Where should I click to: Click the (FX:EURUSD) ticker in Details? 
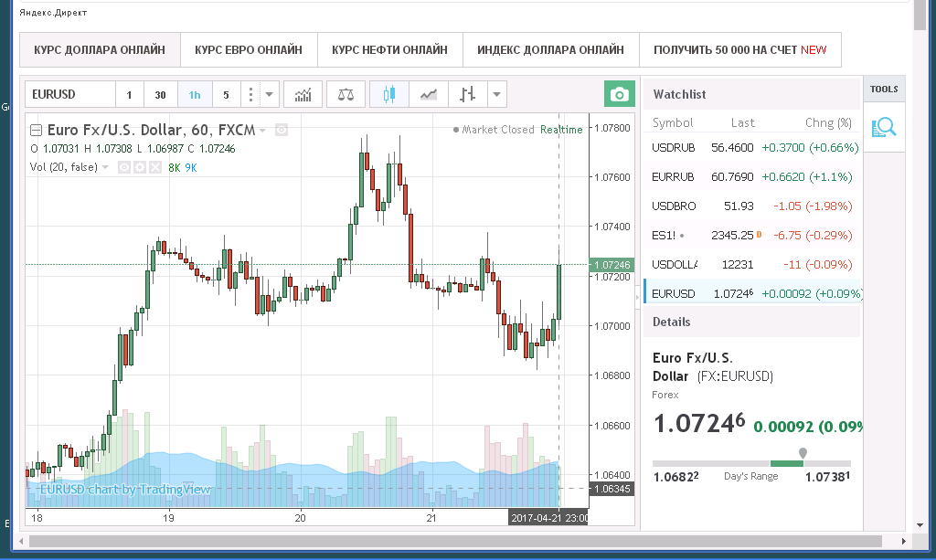735,376
